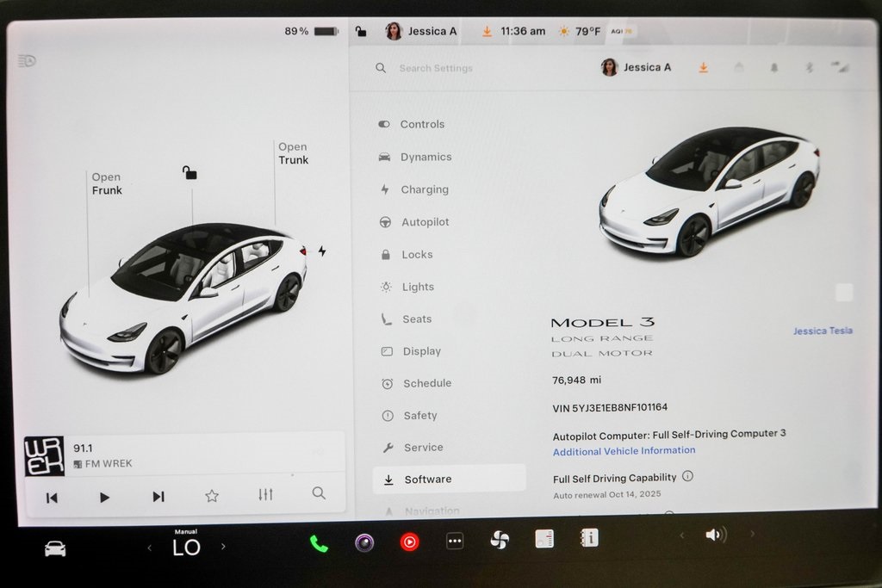The image size is (882, 588).
Task: Open the Locks settings menu
Action: (407, 255)
